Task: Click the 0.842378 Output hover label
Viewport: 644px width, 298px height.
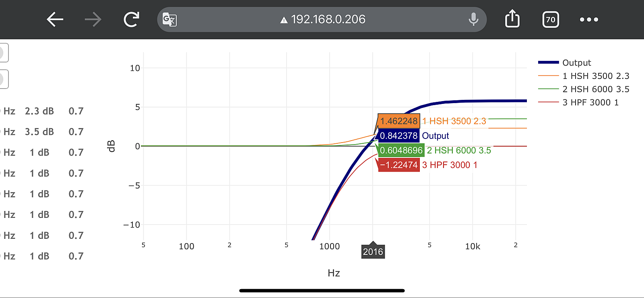Action: click(398, 136)
